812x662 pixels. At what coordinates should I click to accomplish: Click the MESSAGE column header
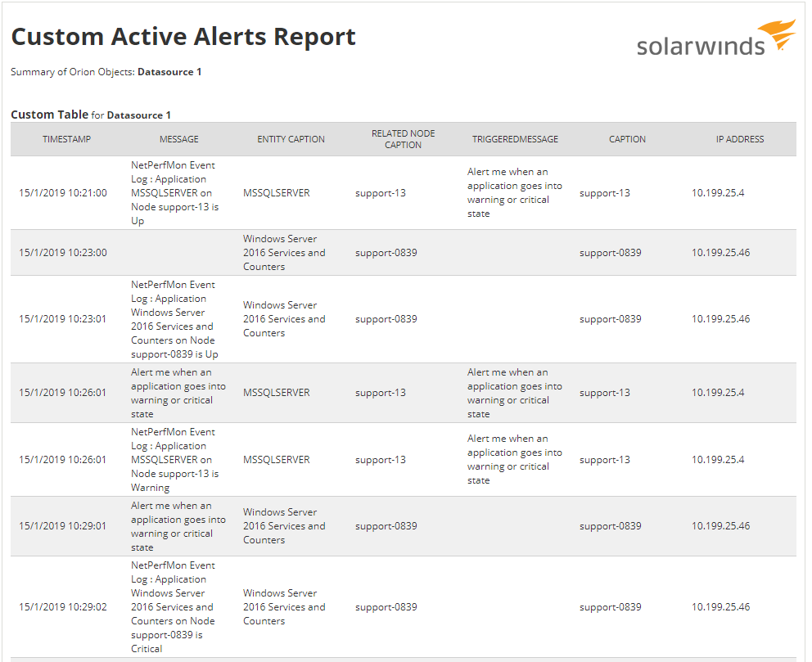tap(178, 139)
